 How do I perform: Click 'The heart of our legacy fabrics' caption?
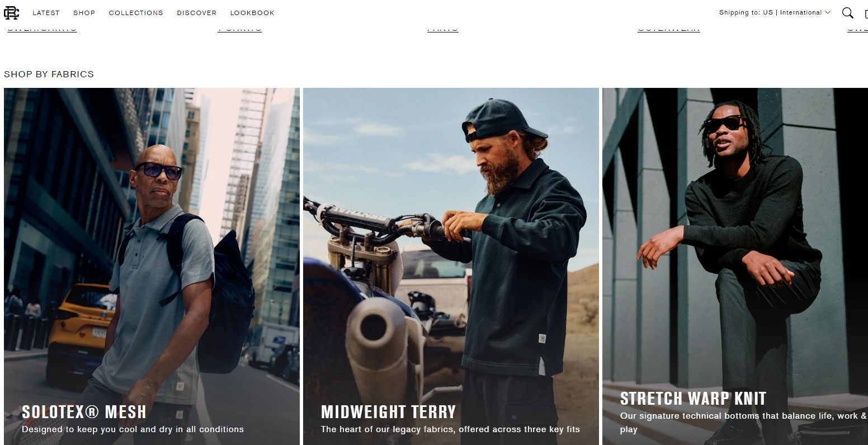[x=450, y=429]
